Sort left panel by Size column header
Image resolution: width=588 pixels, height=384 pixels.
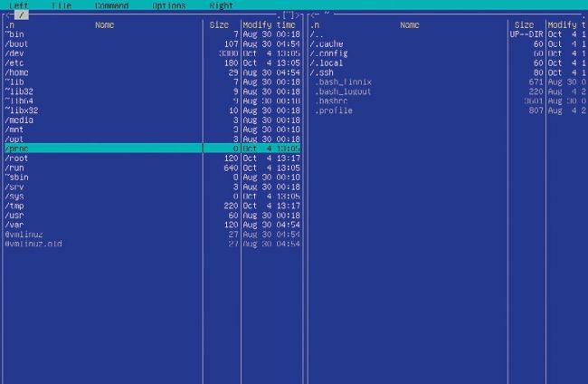coord(219,25)
